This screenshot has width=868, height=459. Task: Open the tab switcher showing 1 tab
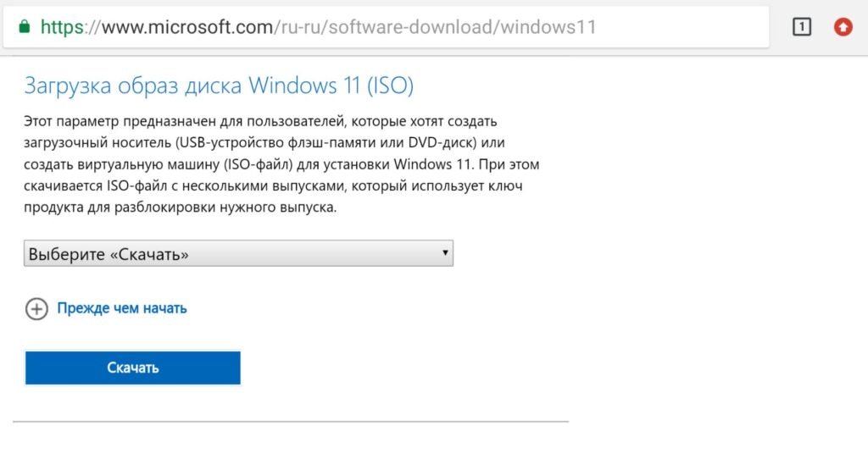click(x=802, y=26)
